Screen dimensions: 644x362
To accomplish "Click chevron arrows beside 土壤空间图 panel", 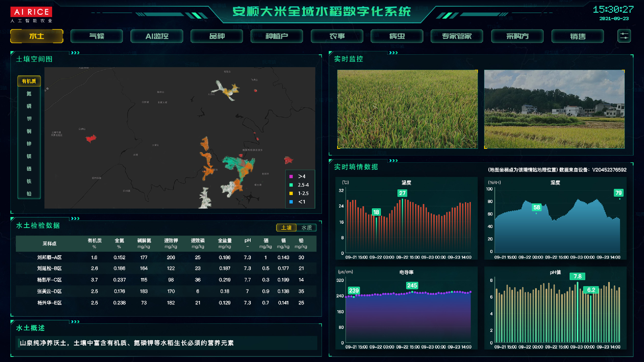I will (75, 53).
